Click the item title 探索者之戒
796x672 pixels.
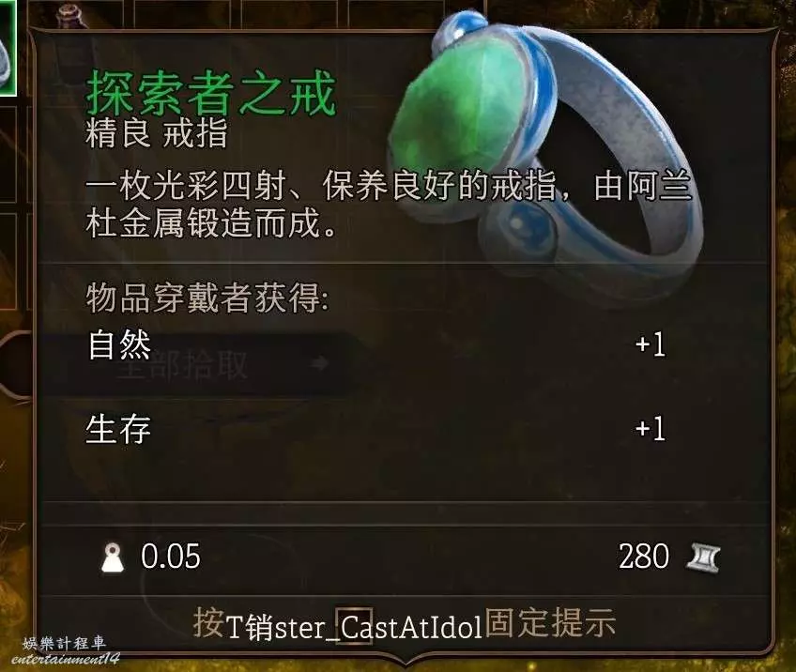[211, 94]
